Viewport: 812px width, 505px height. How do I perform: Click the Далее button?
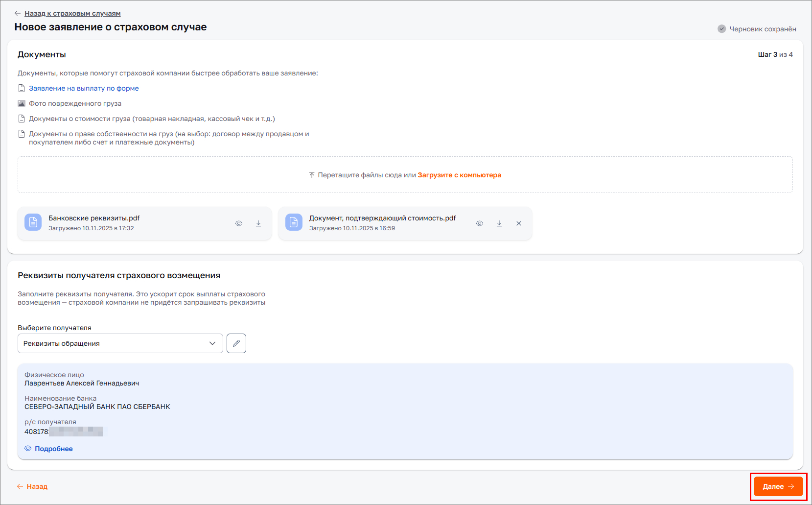(778, 486)
